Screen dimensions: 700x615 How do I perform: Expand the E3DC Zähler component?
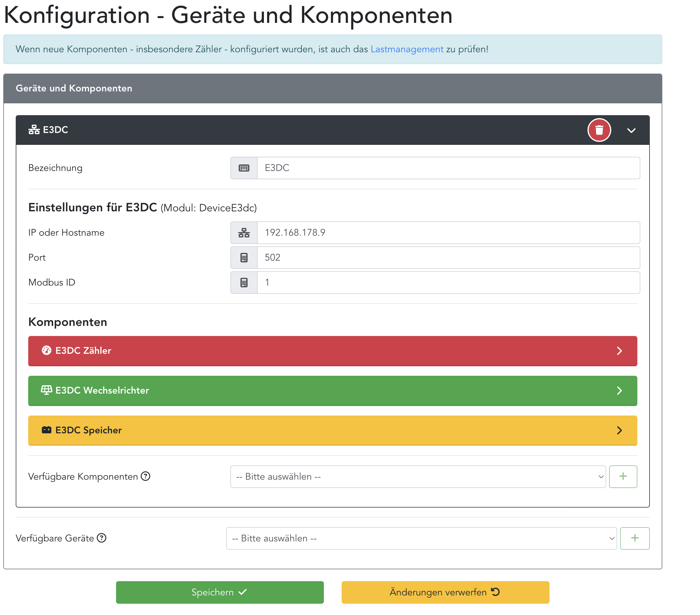tap(332, 351)
